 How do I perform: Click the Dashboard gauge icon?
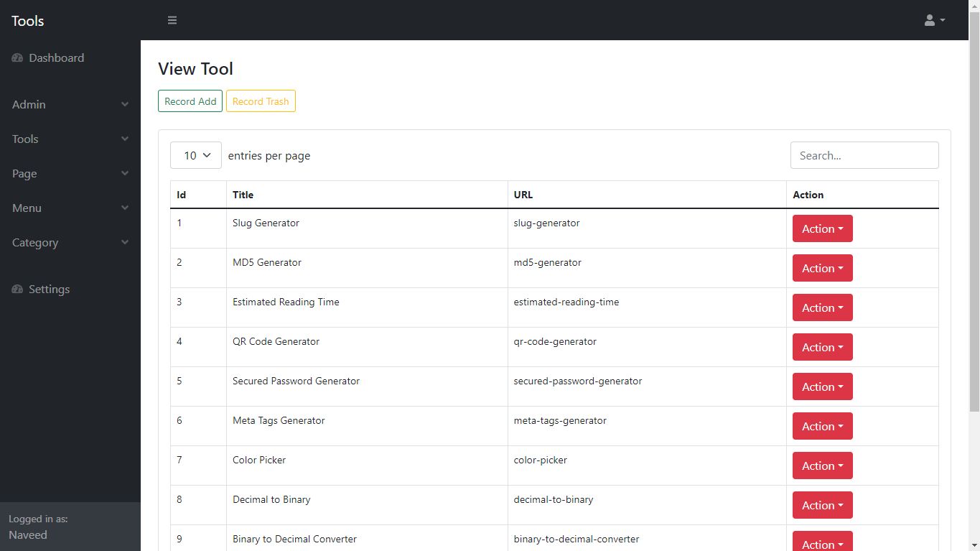coord(17,58)
